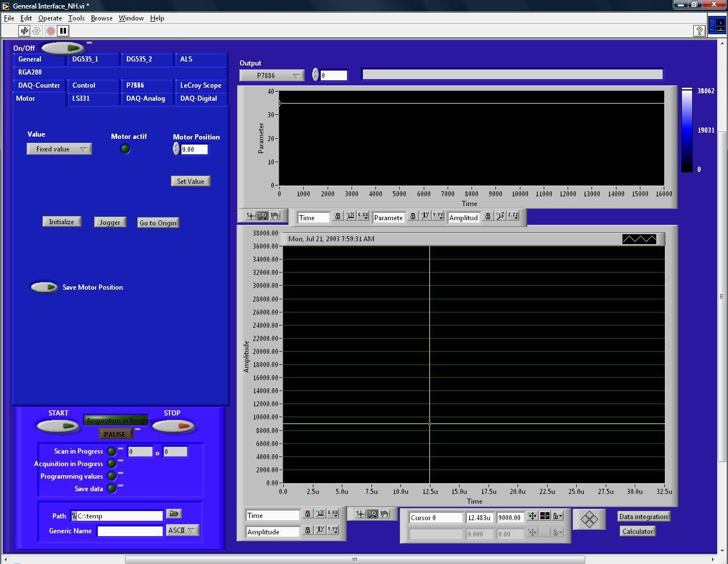Switch to the LeCroy Scope tab

[200, 85]
